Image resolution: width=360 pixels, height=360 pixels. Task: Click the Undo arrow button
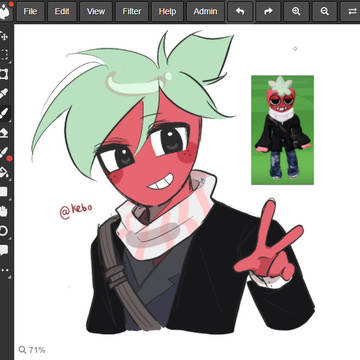coord(240,11)
